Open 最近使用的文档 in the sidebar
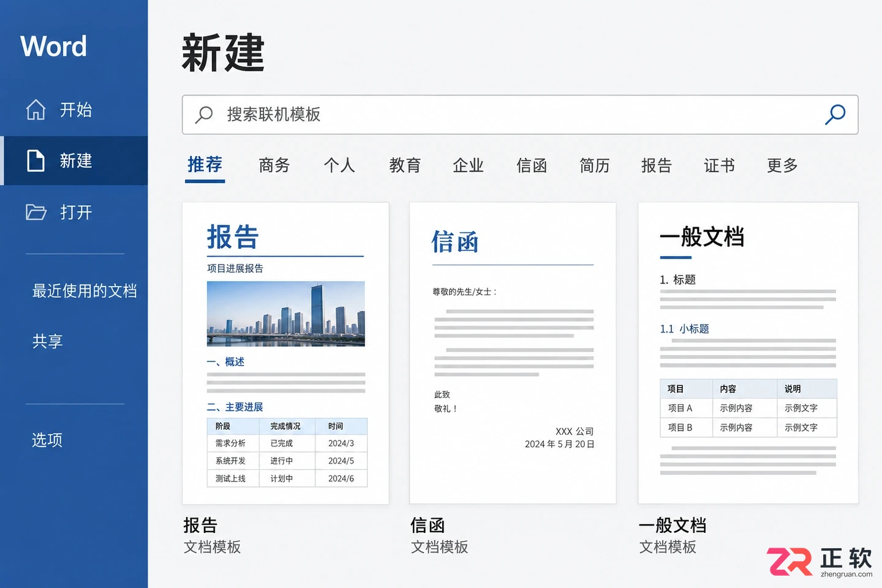882x588 pixels. click(x=85, y=290)
